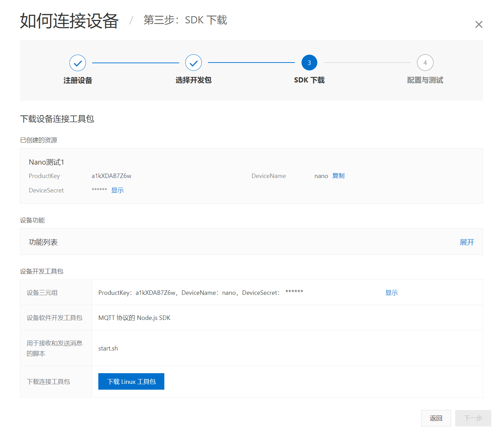Select the step 3 SDK 下载 circle
Screen dimensions: 504x434
pyautogui.click(x=309, y=63)
